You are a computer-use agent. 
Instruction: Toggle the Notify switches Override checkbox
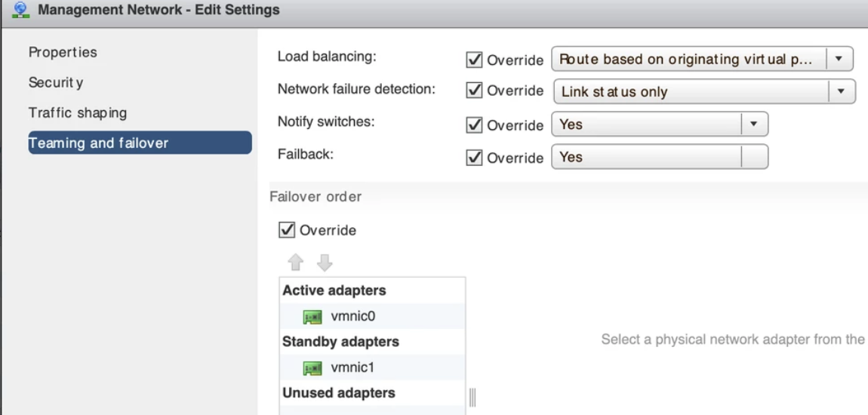click(x=475, y=124)
